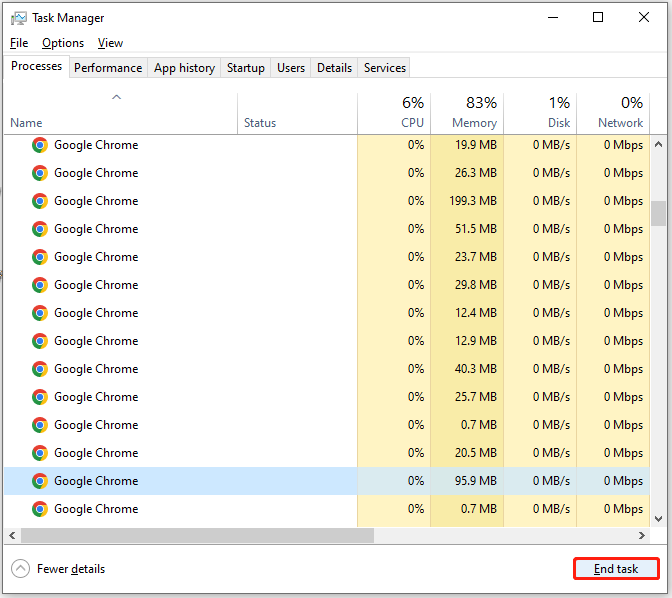
Task: Click Chrome icon of 12.4 MB process
Action: coord(40,313)
